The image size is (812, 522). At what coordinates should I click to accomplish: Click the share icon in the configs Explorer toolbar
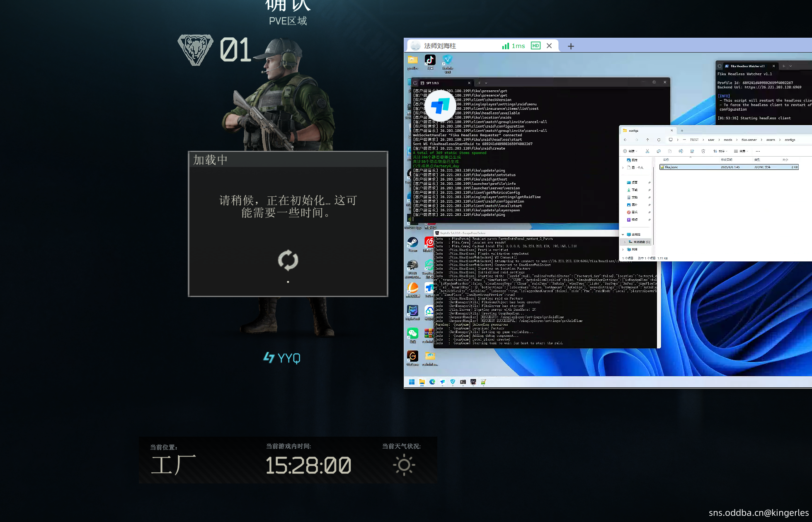click(692, 151)
